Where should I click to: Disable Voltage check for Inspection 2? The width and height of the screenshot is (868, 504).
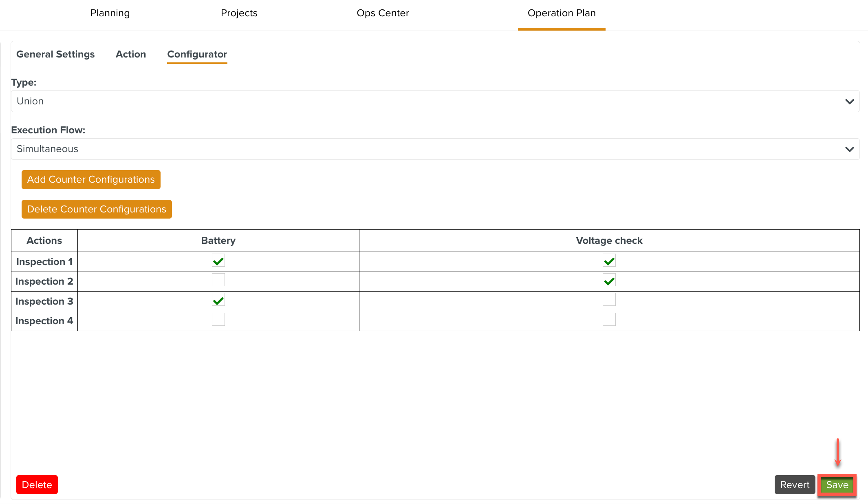pyautogui.click(x=609, y=280)
